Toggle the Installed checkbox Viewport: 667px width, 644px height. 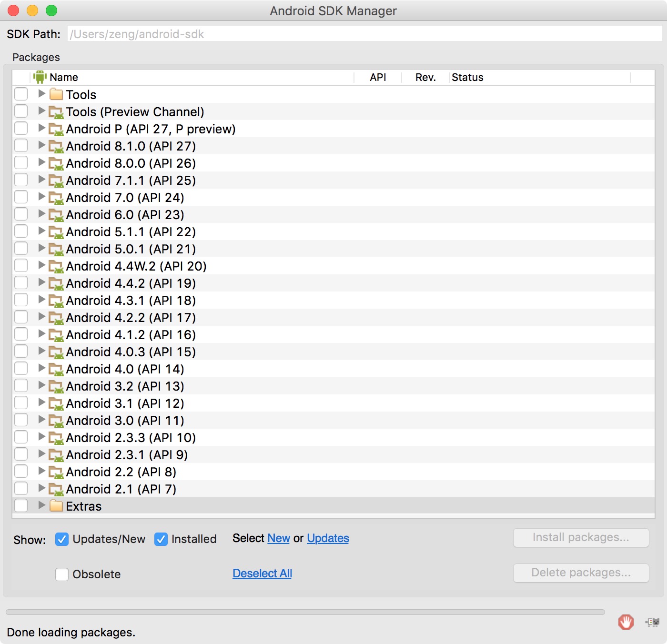(161, 539)
